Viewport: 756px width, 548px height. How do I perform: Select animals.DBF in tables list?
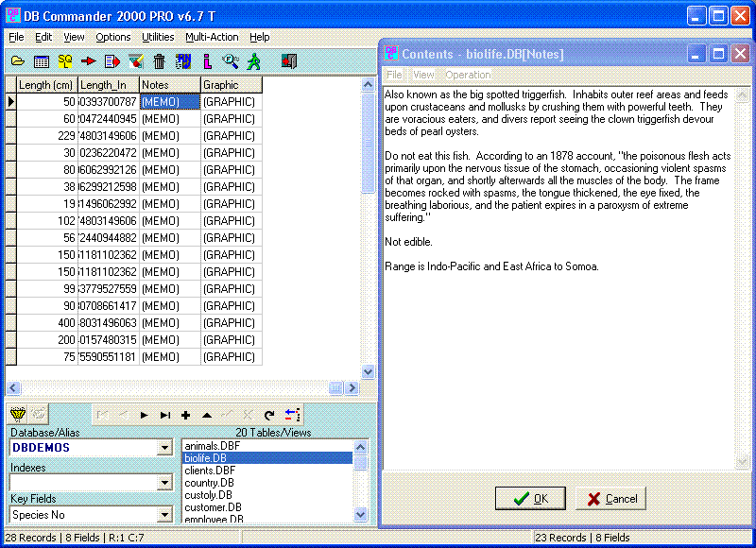[267, 446]
